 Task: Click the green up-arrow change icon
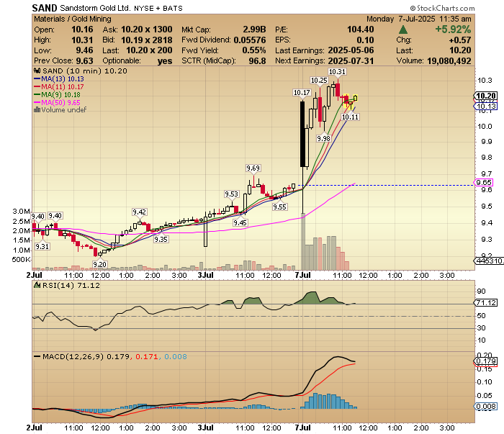tap(403, 30)
